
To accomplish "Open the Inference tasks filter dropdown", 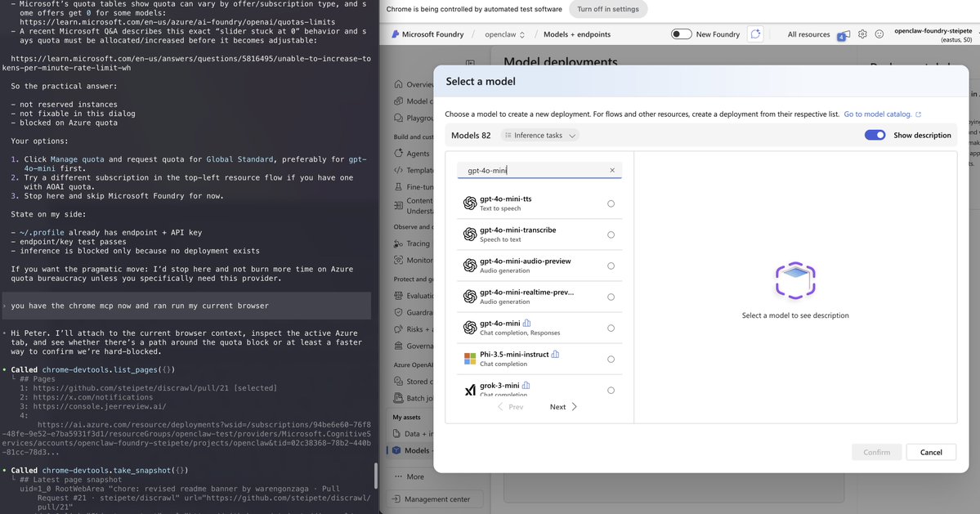I will point(540,136).
